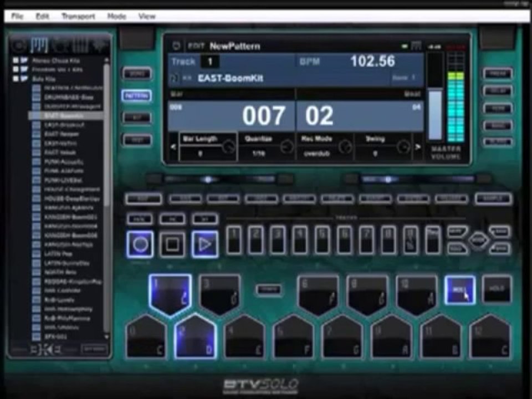Open the File menu
This screenshot has height=399, width=532.
point(17,16)
